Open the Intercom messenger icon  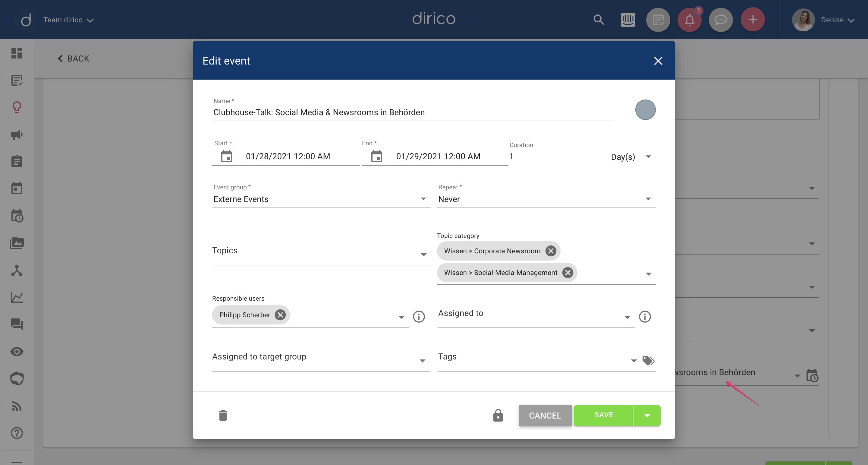click(x=629, y=20)
